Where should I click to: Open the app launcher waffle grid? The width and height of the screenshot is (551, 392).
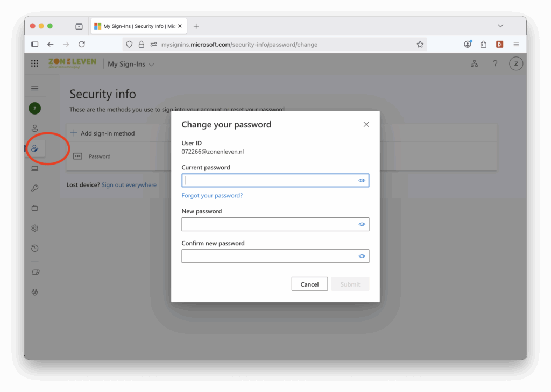[x=34, y=63]
